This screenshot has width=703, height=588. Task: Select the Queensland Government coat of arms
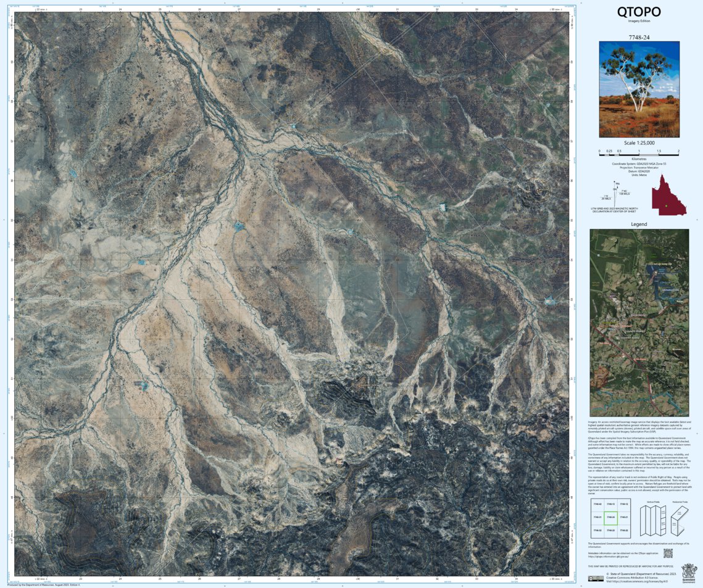click(x=689, y=574)
